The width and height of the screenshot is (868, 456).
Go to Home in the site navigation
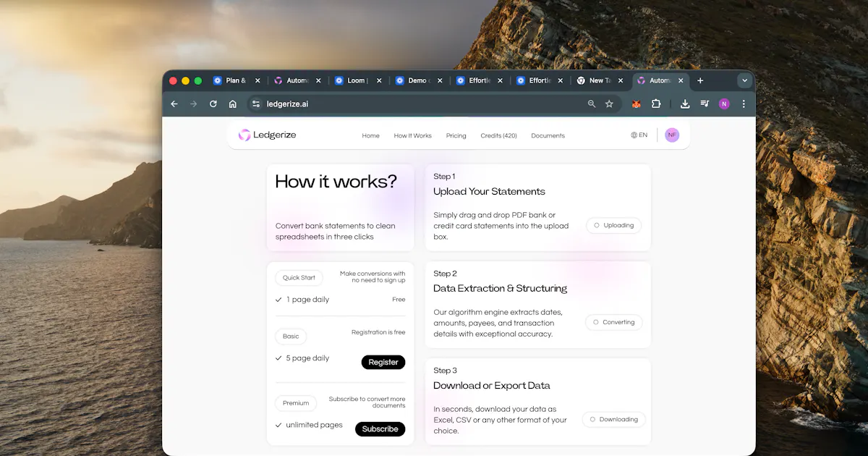pyautogui.click(x=370, y=135)
